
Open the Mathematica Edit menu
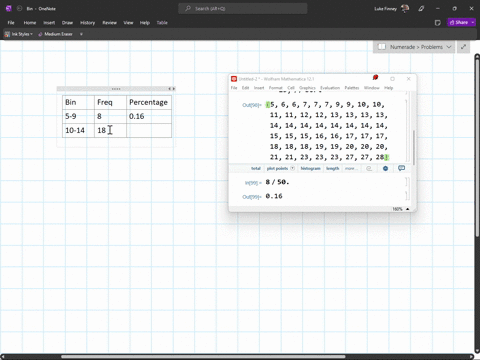pyautogui.click(x=245, y=88)
